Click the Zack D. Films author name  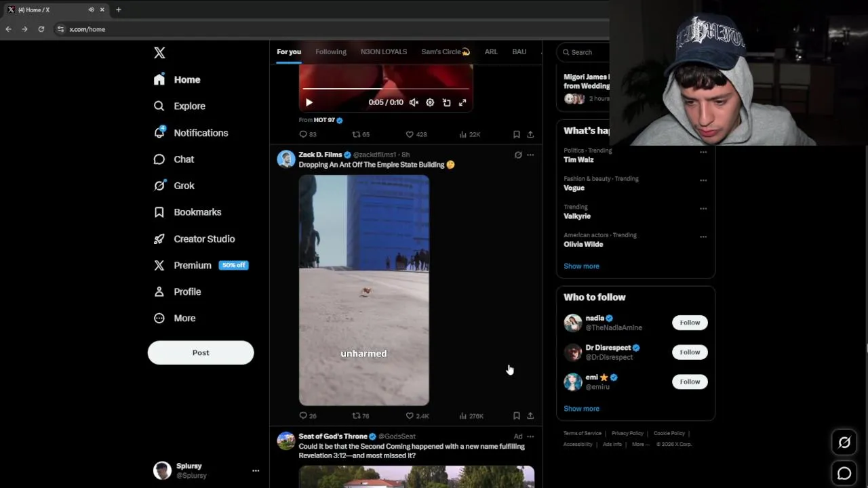point(320,155)
